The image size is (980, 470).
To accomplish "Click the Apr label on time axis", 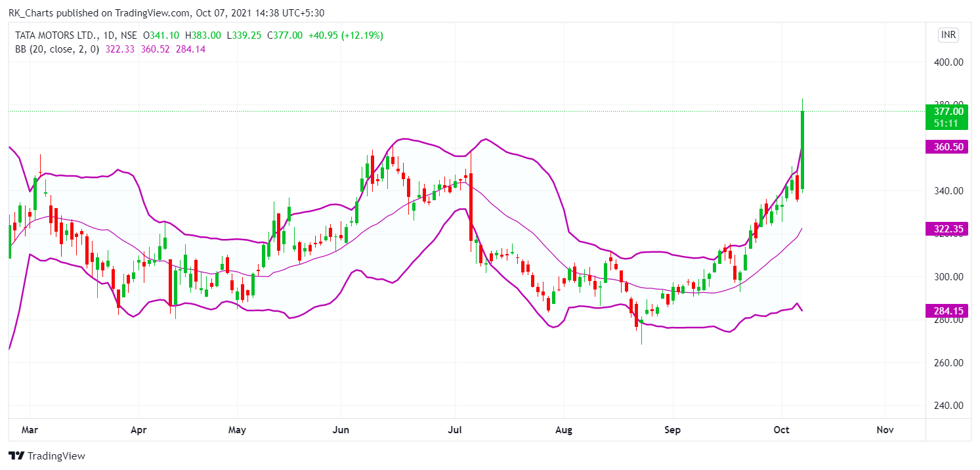I will (138, 430).
